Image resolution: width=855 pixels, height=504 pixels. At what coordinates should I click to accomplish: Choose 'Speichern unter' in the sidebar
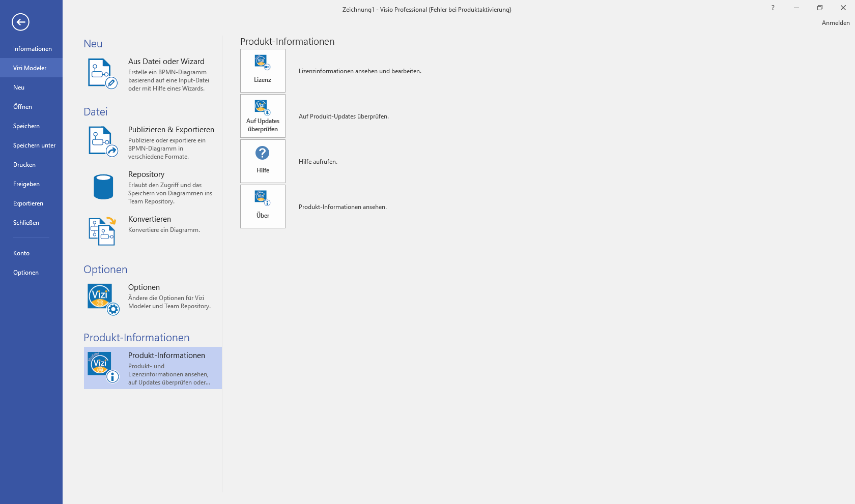31,145
